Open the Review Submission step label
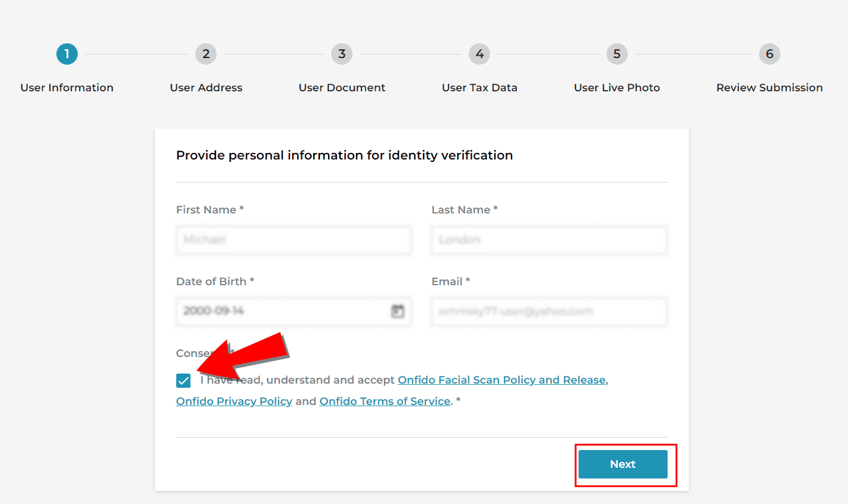Image resolution: width=848 pixels, height=504 pixels. [x=770, y=88]
